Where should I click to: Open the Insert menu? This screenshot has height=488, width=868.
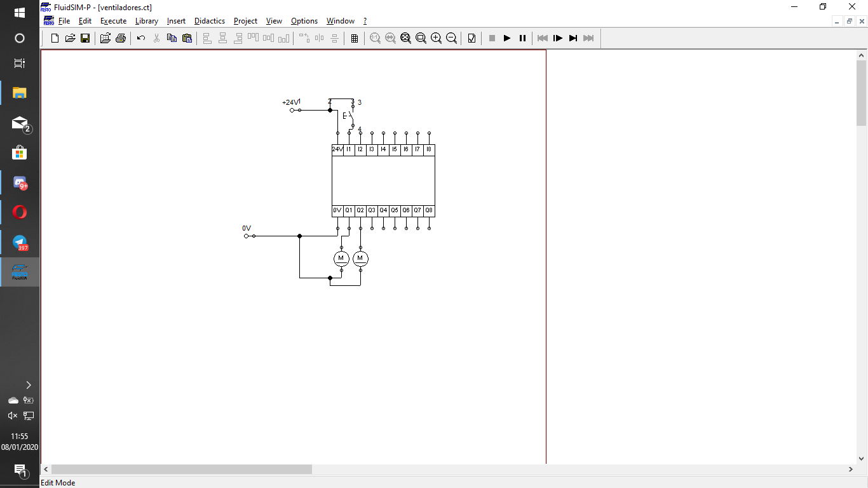[x=176, y=21]
